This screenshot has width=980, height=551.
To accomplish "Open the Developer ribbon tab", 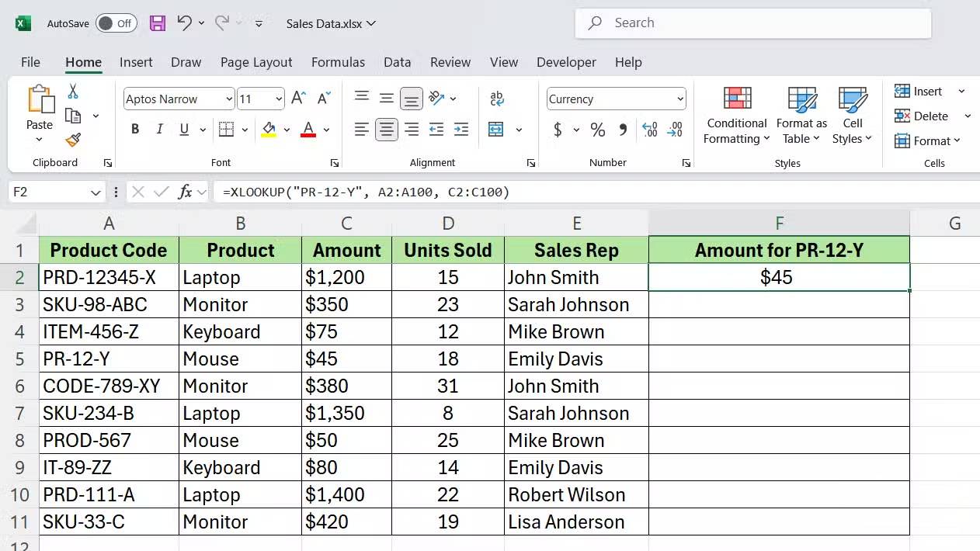I will click(x=566, y=62).
